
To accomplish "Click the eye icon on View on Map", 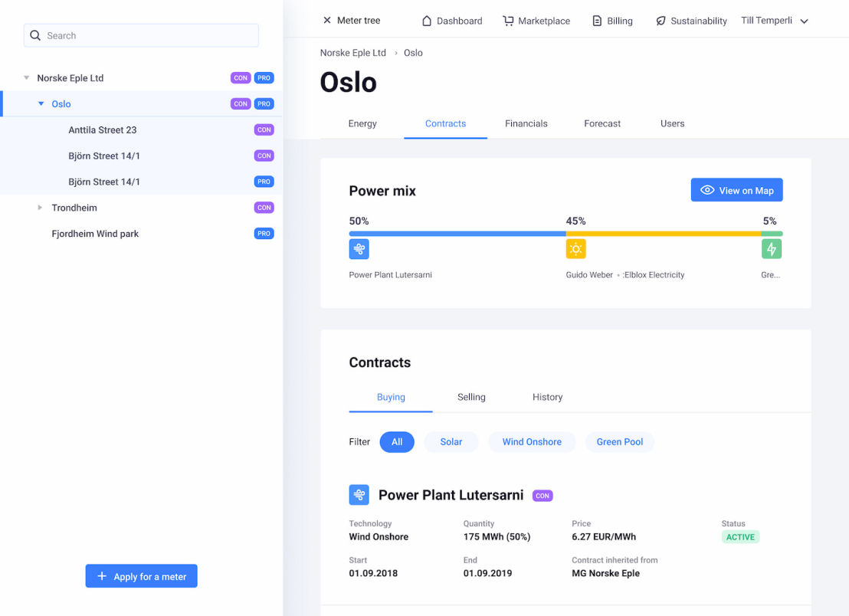I will tap(707, 190).
